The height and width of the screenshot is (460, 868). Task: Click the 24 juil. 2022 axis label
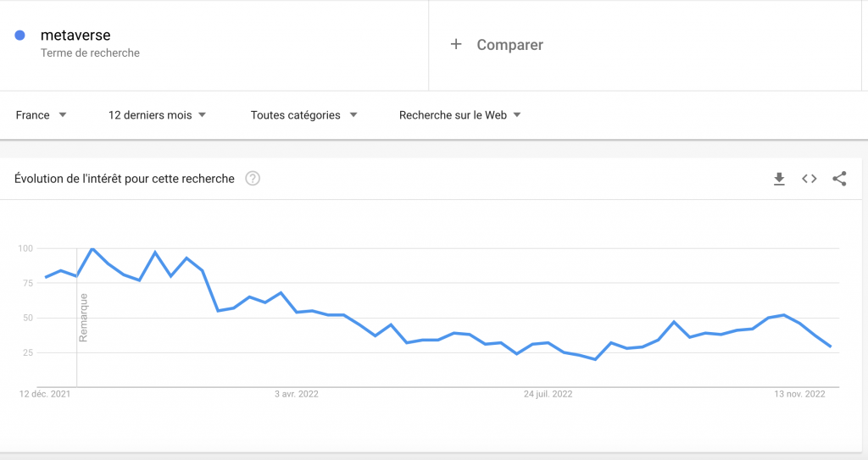(548, 394)
